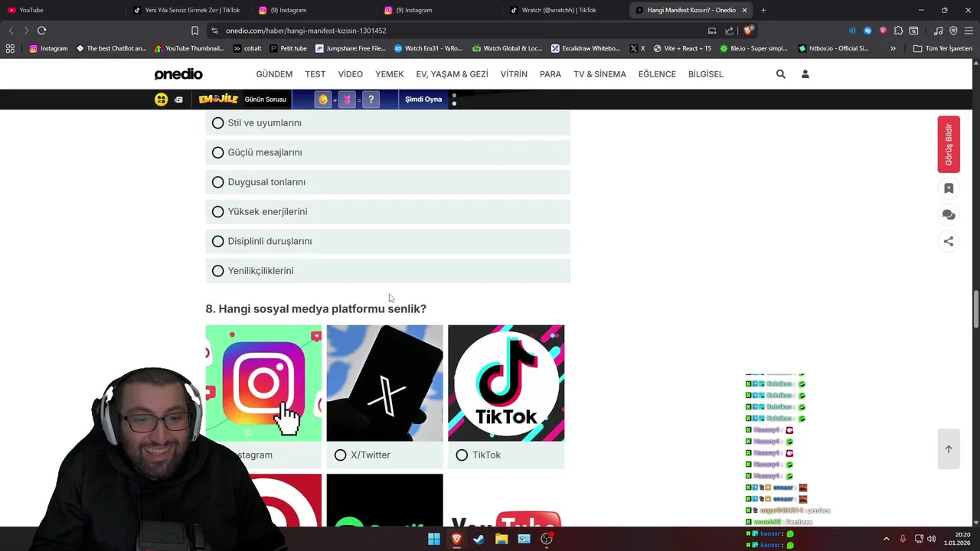Click the red Görüş Bildir button
Viewport: 980px width, 551px height.
coord(949,144)
